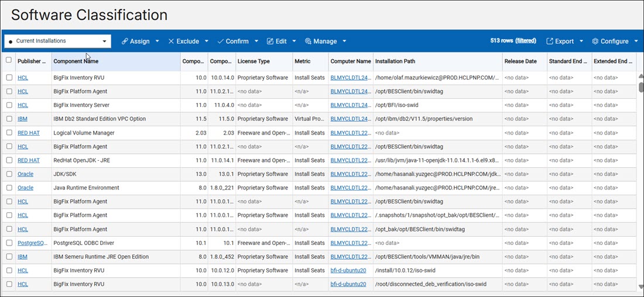Expand the Manage dropdown arrow

(x=344, y=42)
